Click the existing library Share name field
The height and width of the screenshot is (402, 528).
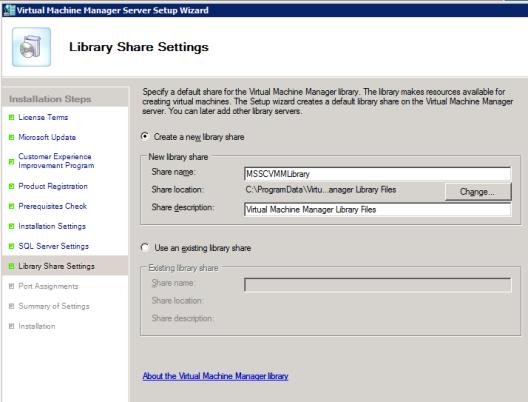(x=377, y=285)
